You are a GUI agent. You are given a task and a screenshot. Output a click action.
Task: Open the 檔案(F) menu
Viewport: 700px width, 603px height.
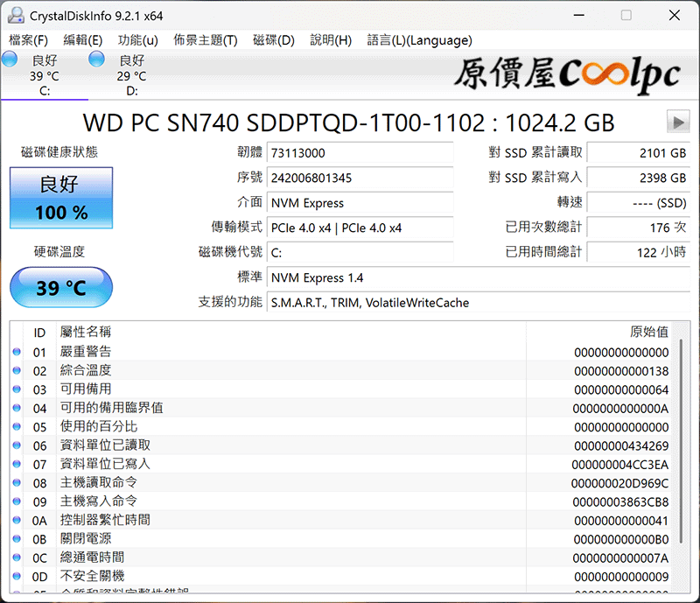point(28,40)
